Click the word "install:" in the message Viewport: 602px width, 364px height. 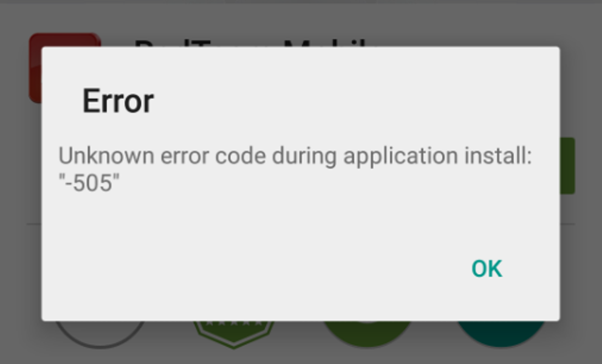(x=498, y=156)
